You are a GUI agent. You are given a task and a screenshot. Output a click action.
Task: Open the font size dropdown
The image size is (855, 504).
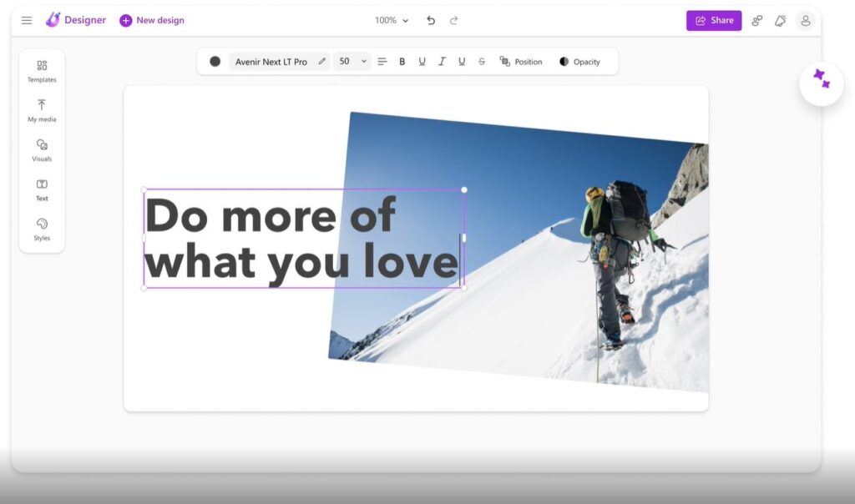[352, 61]
